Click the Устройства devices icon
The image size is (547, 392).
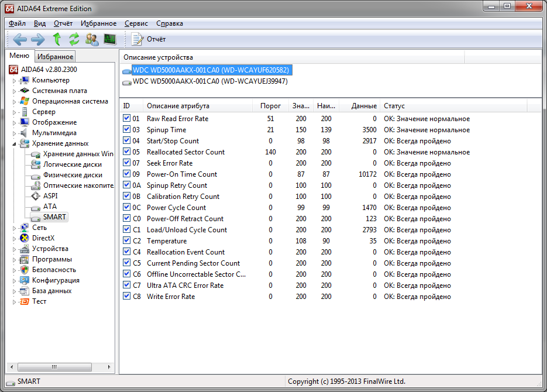coord(24,249)
